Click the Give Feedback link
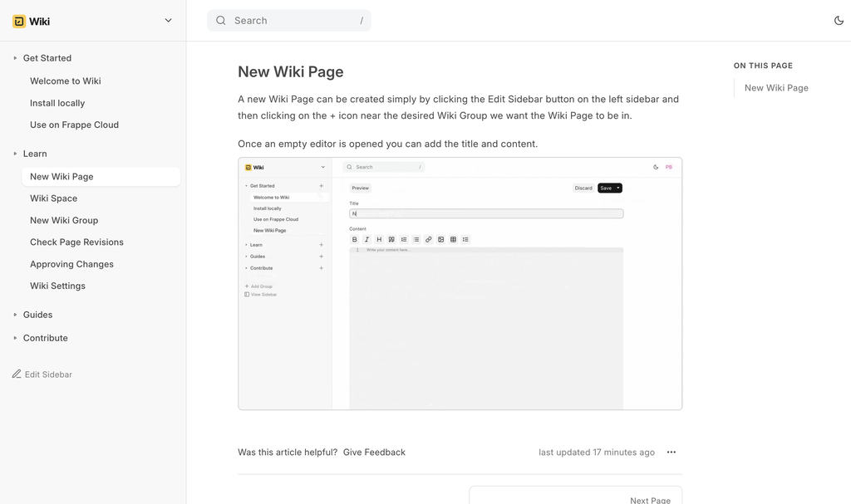The image size is (851, 504). (x=374, y=453)
